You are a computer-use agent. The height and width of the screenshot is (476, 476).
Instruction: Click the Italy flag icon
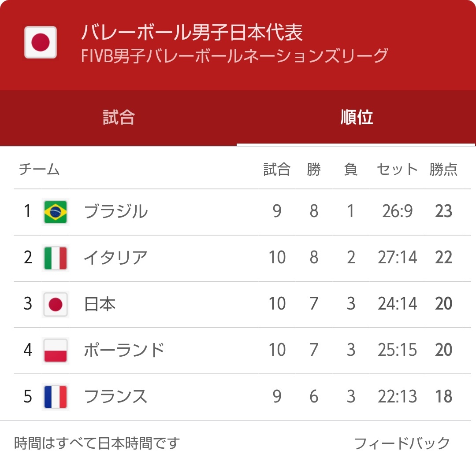[55, 258]
